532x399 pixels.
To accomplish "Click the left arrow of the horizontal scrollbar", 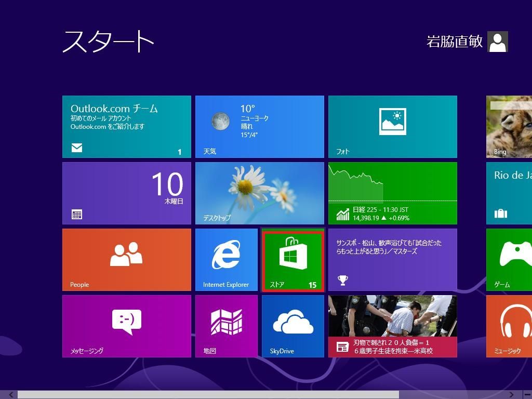I will click(x=11, y=395).
